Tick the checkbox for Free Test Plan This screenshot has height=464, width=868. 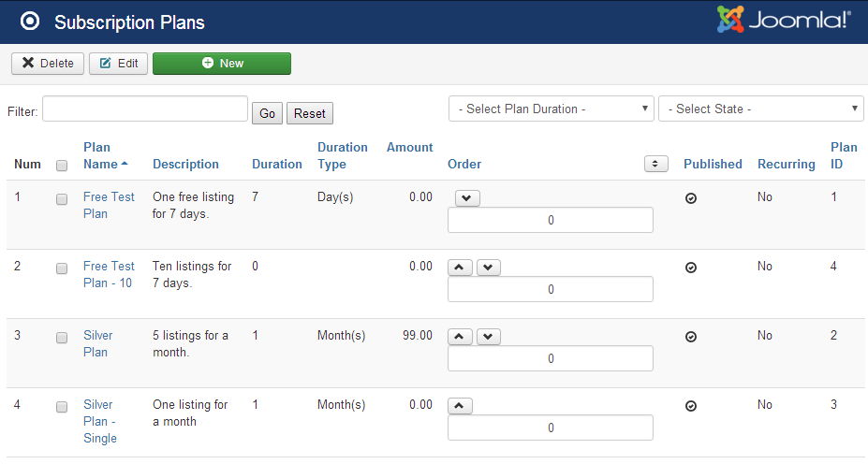pyautogui.click(x=62, y=199)
